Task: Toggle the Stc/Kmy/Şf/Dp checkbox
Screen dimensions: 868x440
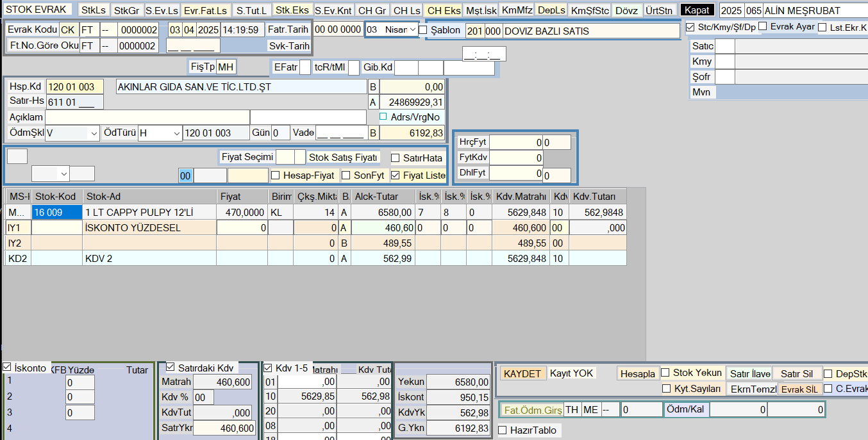Action: point(690,28)
